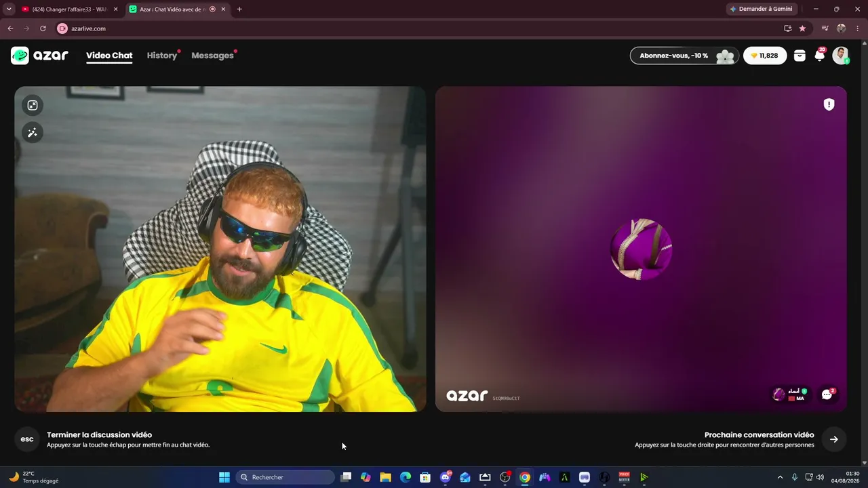
Task: Open the Video Chat tab
Action: tap(109, 56)
